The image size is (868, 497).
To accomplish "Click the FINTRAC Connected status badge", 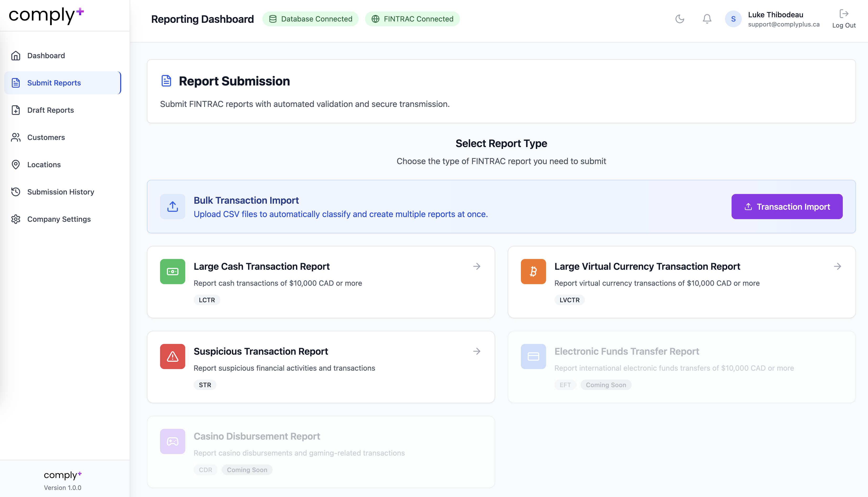I will coord(412,19).
